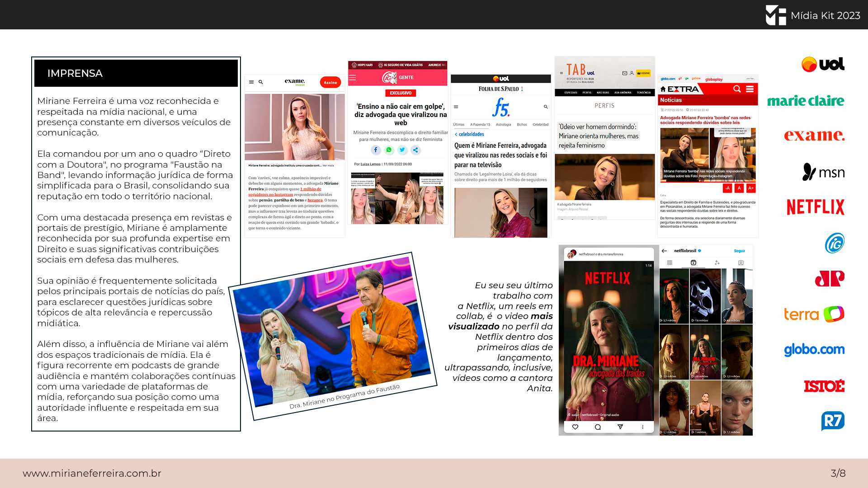Click the celebridades back link on F5
The width and height of the screenshot is (868, 488).
coord(469,134)
